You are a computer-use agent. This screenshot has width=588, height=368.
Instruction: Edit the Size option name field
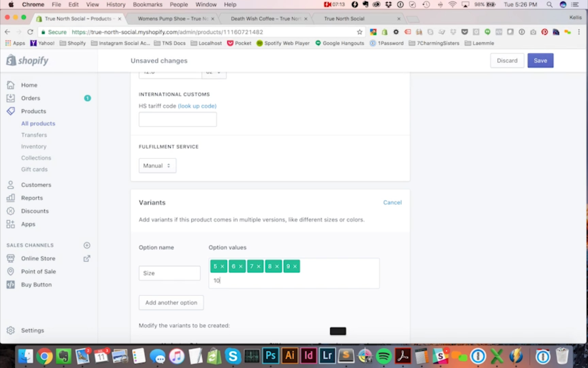point(169,273)
